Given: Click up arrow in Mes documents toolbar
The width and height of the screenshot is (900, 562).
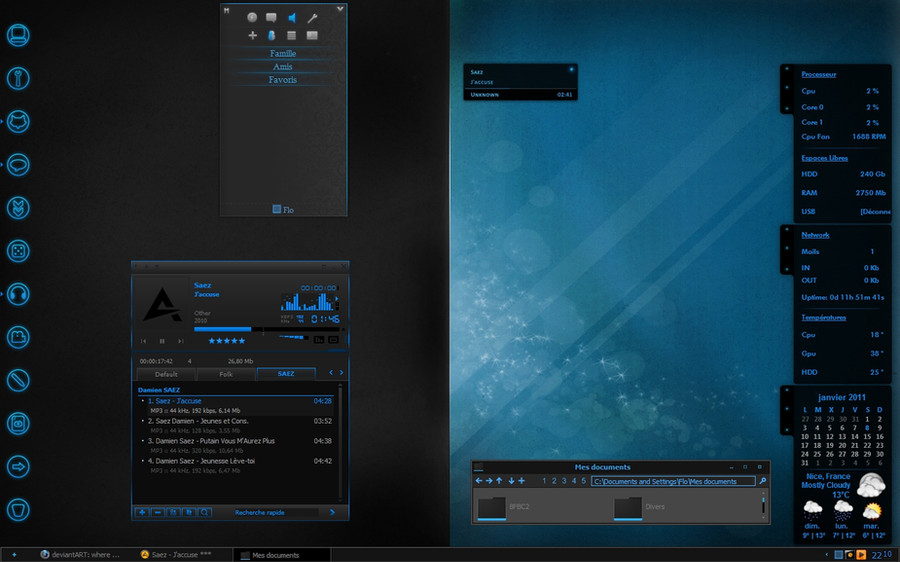Looking at the screenshot, I should [499, 481].
